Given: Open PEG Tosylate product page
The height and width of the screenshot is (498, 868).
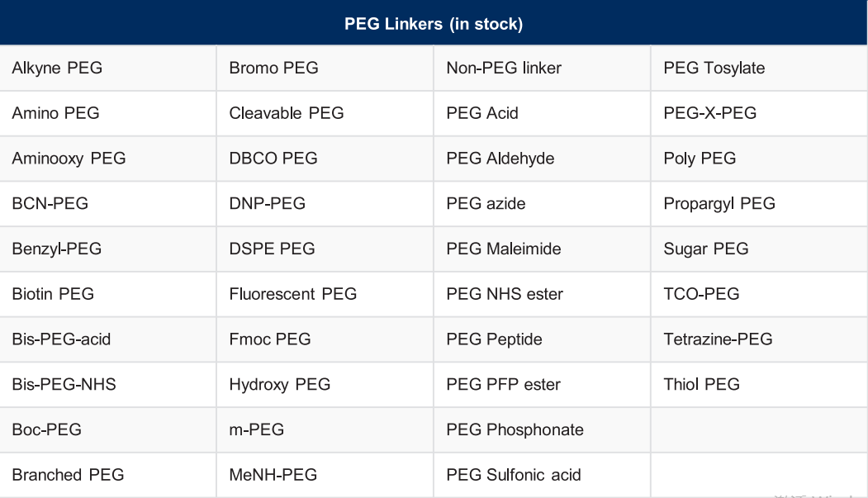Looking at the screenshot, I should pyautogui.click(x=714, y=69).
